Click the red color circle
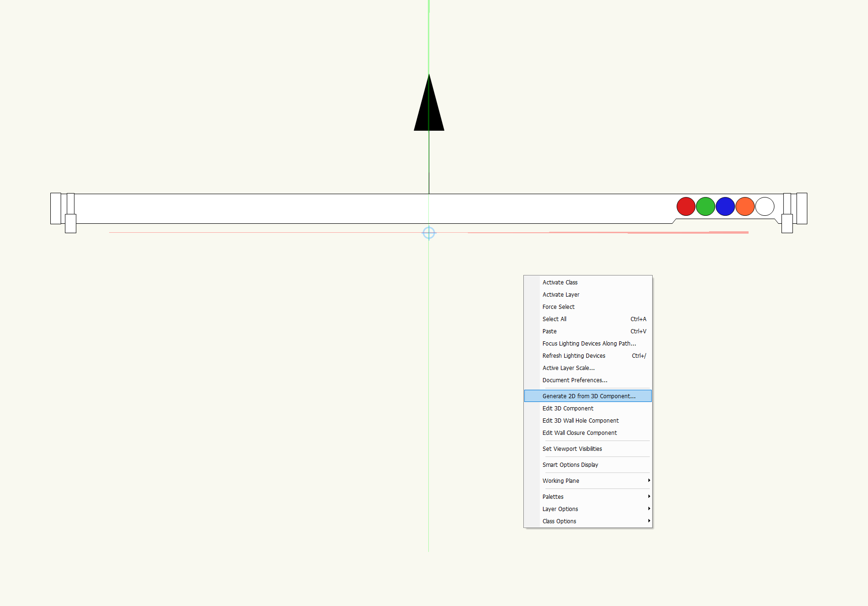The image size is (868, 606). 686,206
